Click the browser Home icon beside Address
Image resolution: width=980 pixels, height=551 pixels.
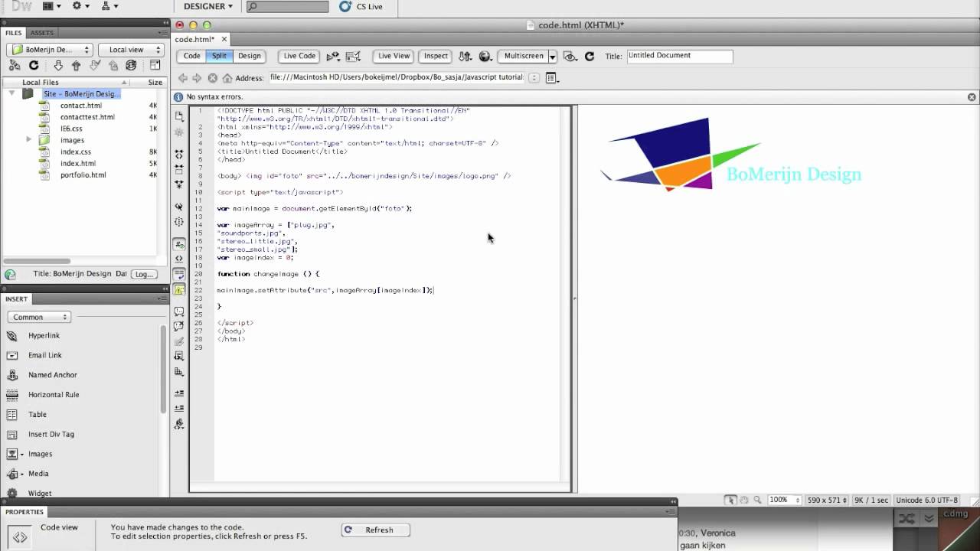point(227,77)
